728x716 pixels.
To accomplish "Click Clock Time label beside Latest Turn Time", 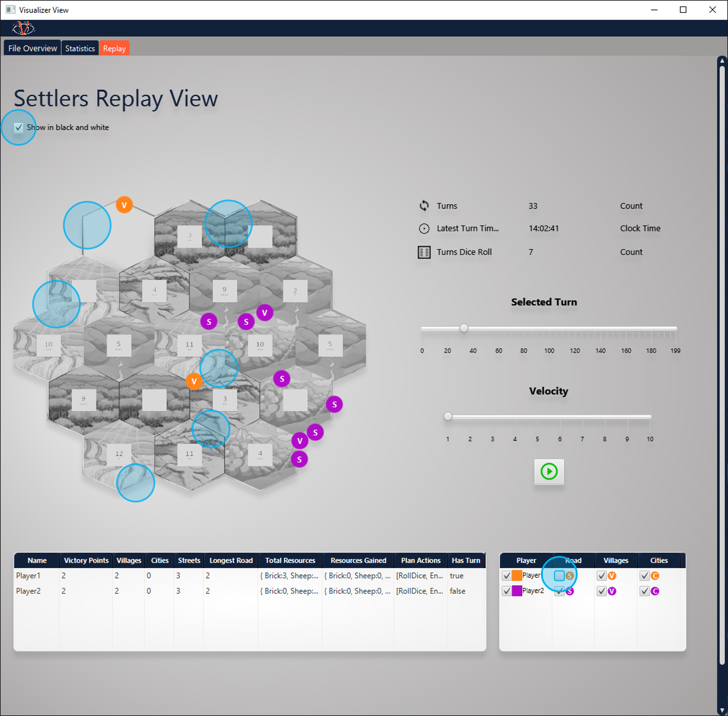I will coord(640,229).
